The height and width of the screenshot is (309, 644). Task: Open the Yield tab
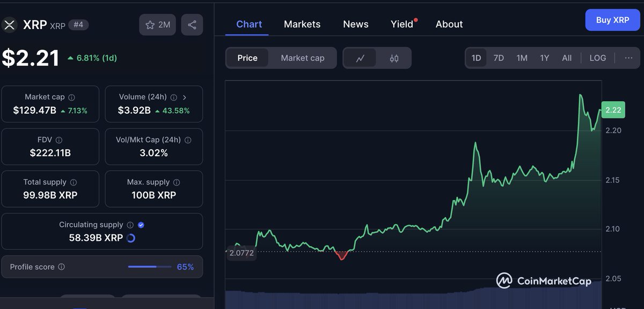402,24
